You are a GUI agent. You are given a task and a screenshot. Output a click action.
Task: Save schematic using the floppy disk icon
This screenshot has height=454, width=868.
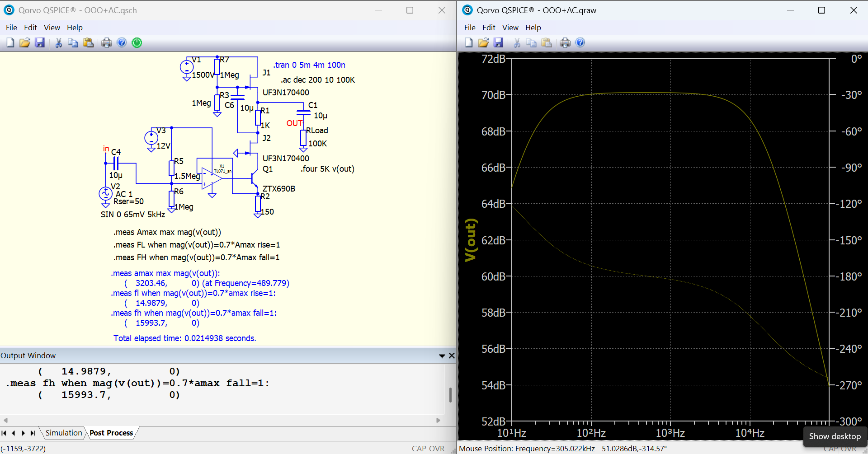pos(40,42)
